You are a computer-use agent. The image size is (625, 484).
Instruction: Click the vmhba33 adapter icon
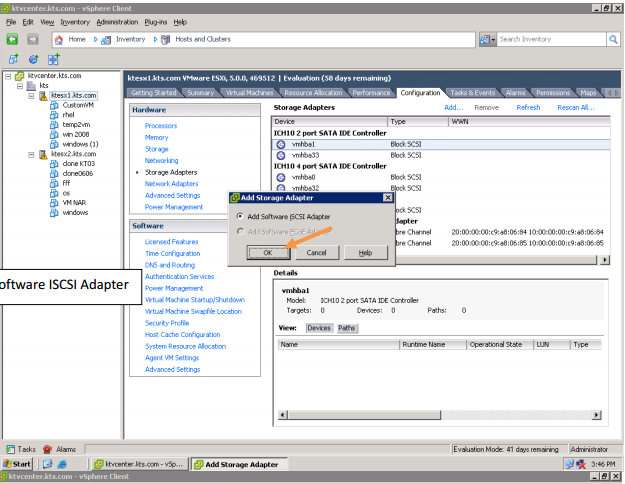click(281, 155)
